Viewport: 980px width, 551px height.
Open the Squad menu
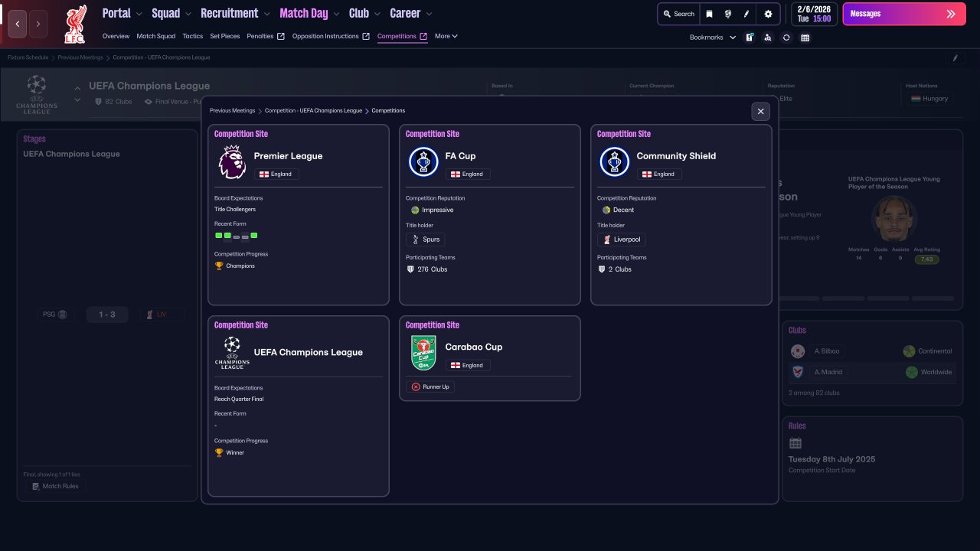166,13
